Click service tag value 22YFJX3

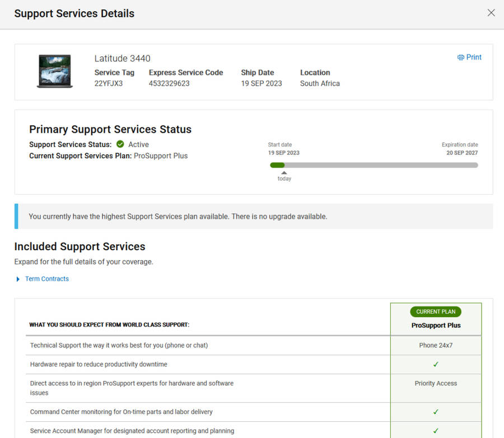(x=109, y=83)
